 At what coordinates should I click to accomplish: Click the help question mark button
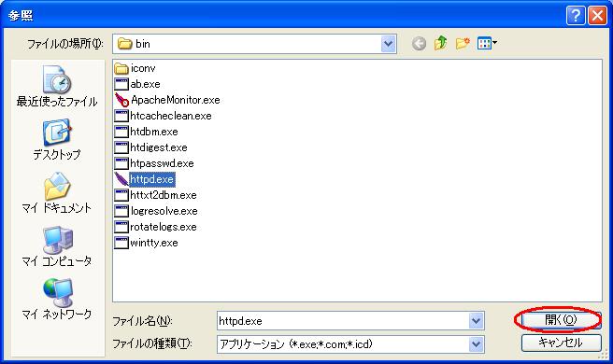pyautogui.click(x=576, y=16)
